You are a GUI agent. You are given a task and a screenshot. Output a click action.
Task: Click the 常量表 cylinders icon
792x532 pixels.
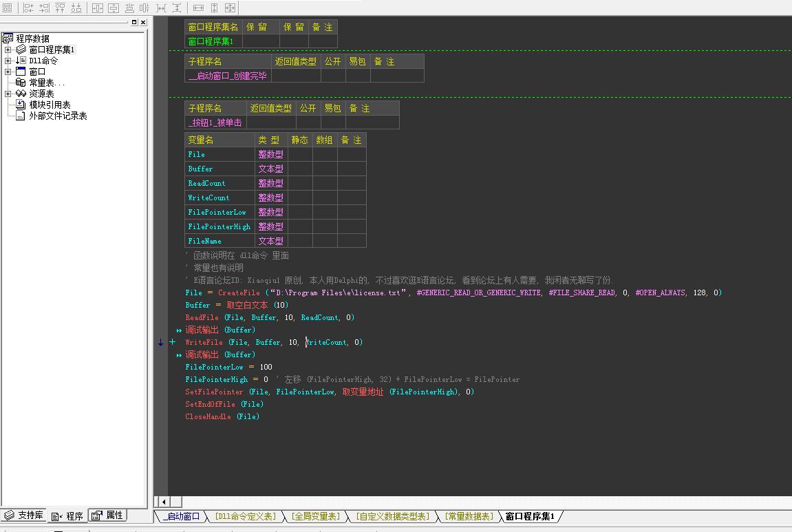click(21, 83)
